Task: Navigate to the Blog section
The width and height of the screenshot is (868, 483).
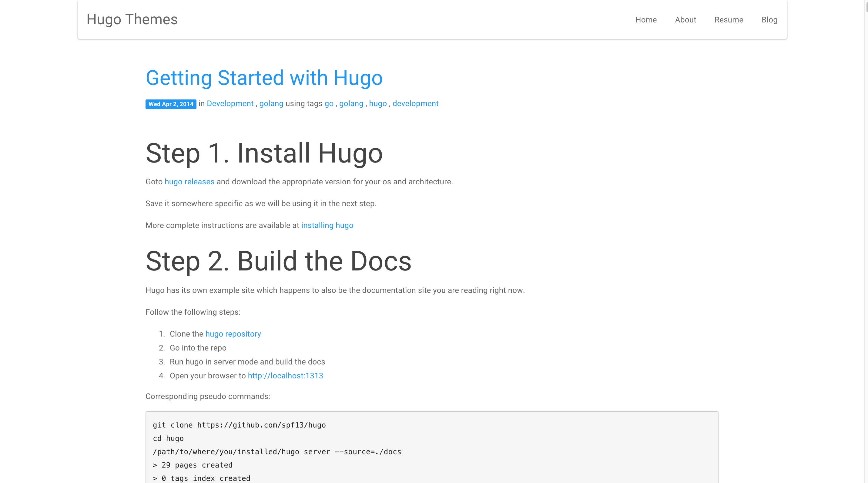Action: tap(769, 19)
